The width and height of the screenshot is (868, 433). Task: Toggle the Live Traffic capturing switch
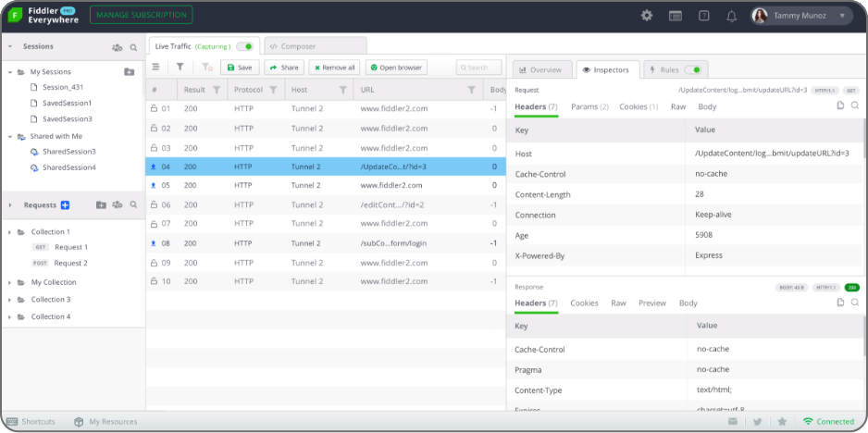click(244, 46)
